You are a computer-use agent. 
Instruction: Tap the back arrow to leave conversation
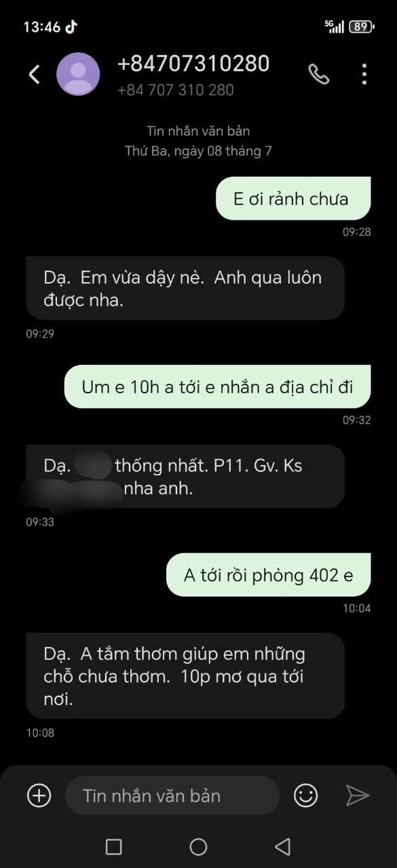click(x=35, y=74)
